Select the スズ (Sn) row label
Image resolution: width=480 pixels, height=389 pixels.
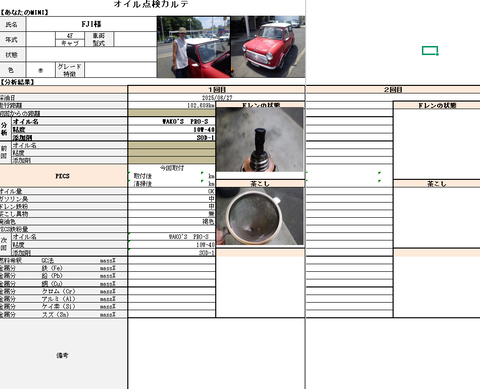[x=55, y=314]
